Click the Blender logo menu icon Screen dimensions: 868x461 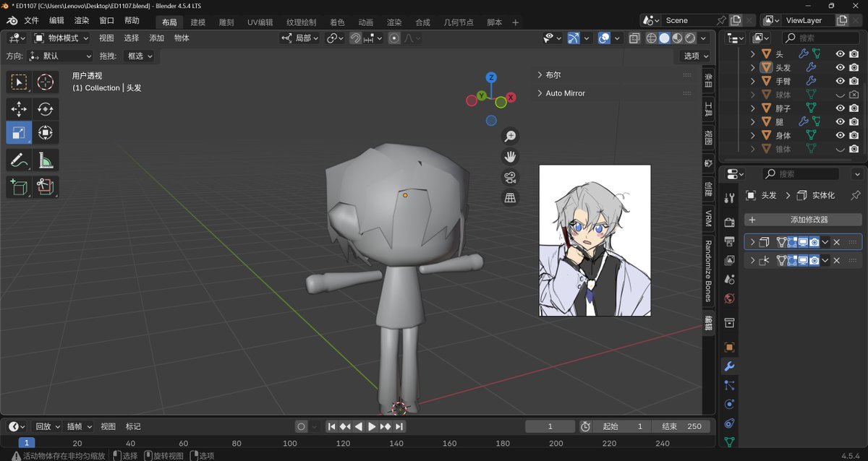coord(12,22)
